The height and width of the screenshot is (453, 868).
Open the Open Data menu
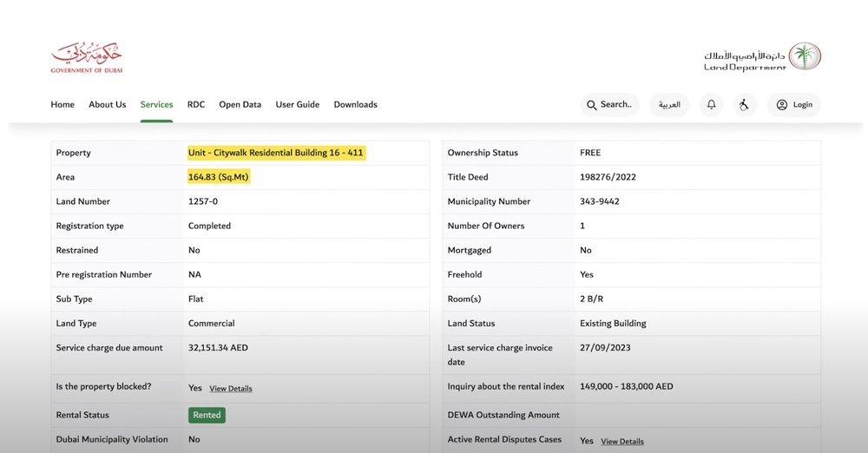pos(240,105)
